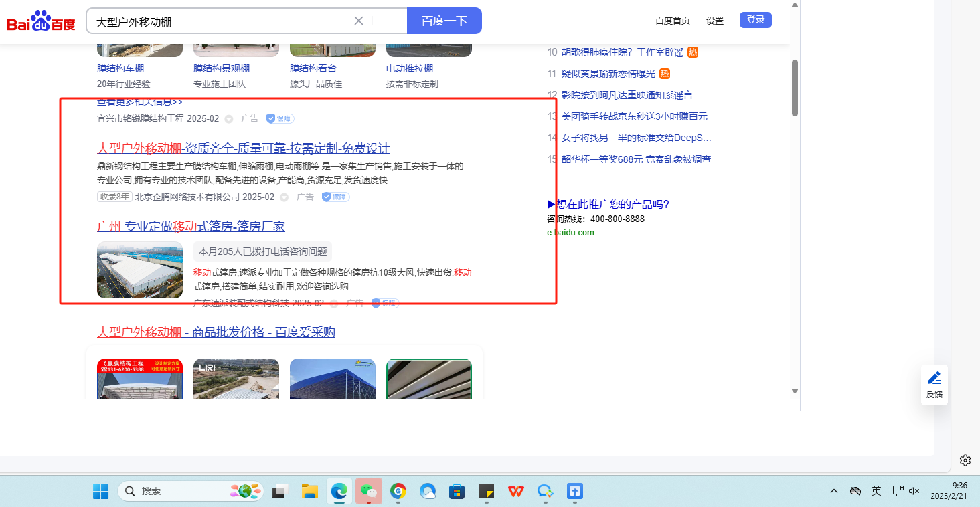The height and width of the screenshot is (507, 980).
Task: Click the settings gear at bottom right
Action: [x=965, y=460]
